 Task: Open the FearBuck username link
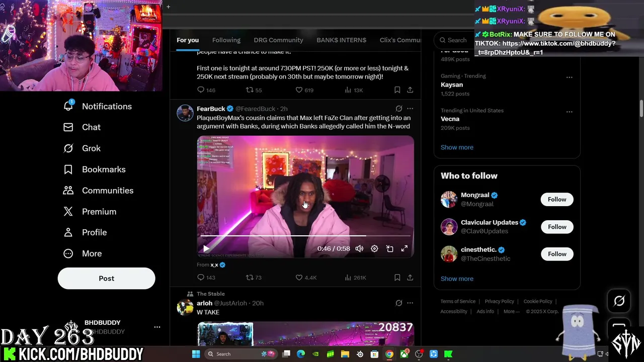pos(211,109)
